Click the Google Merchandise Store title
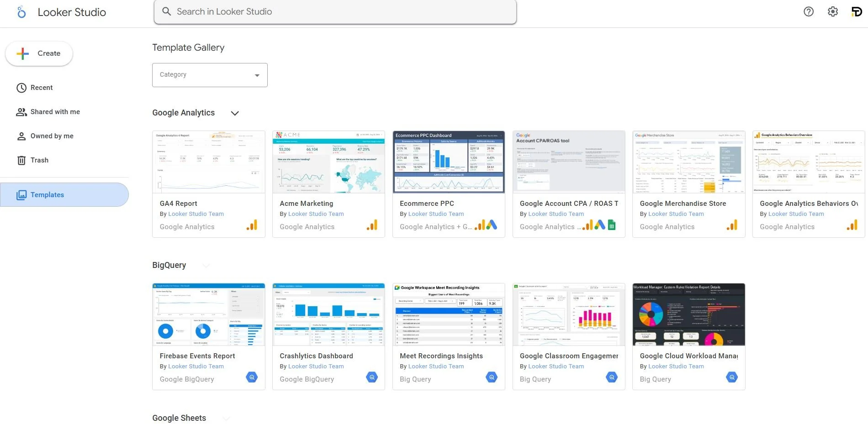The image size is (868, 424). pyautogui.click(x=683, y=204)
